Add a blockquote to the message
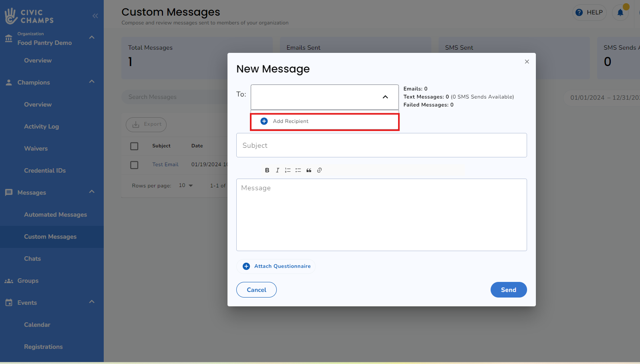 309,170
